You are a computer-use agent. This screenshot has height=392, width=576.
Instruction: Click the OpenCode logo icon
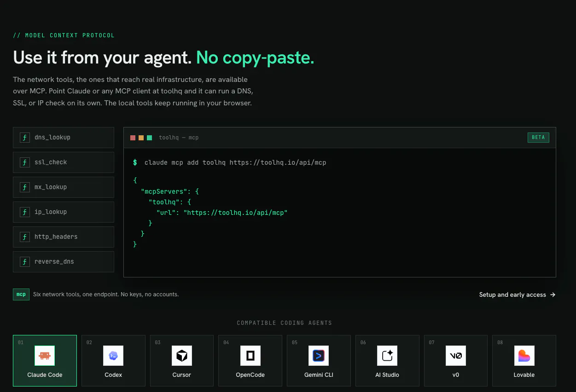pos(250,356)
